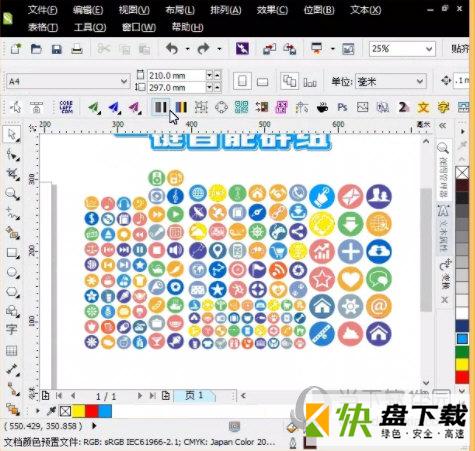Click the page width 210.0 mm field
This screenshot has width=475, height=451.
176,75
